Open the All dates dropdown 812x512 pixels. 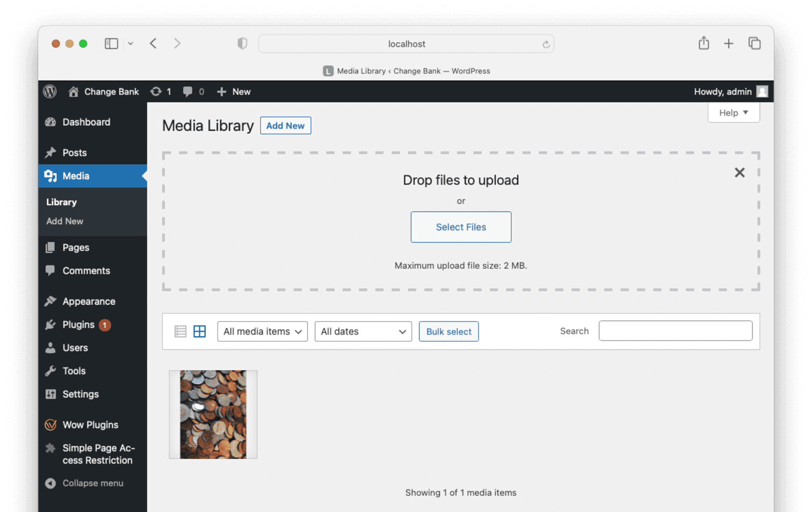(363, 332)
